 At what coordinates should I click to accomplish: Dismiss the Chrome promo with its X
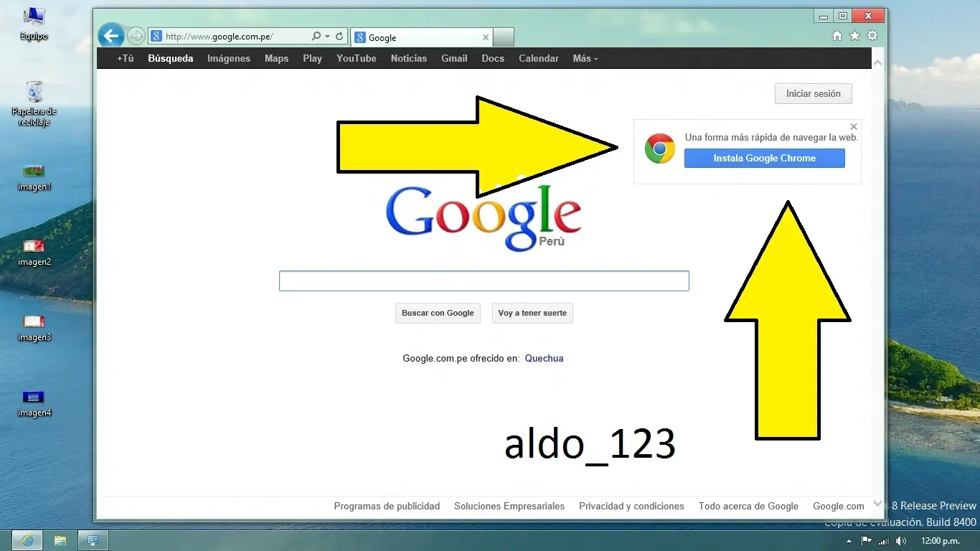click(x=854, y=127)
